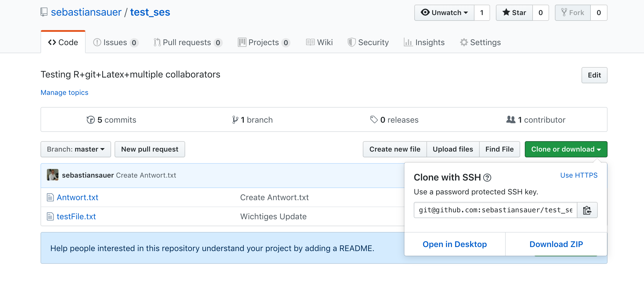Open the Unwatch notifications dropdown

click(444, 13)
